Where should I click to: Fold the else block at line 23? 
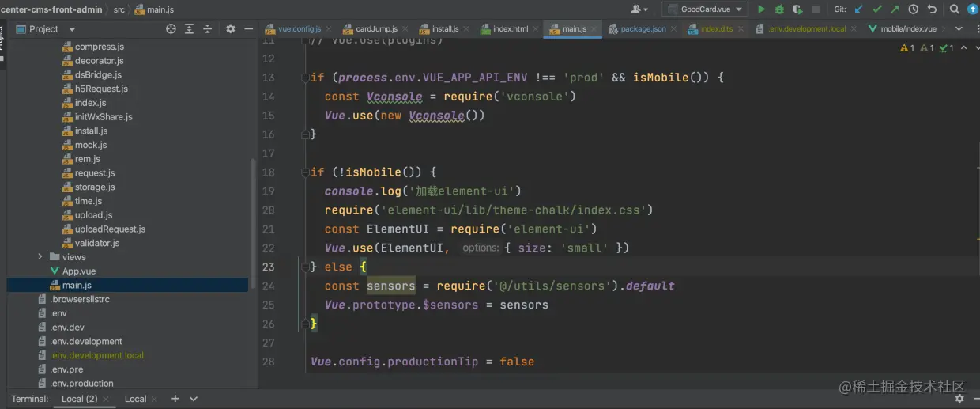pyautogui.click(x=304, y=267)
